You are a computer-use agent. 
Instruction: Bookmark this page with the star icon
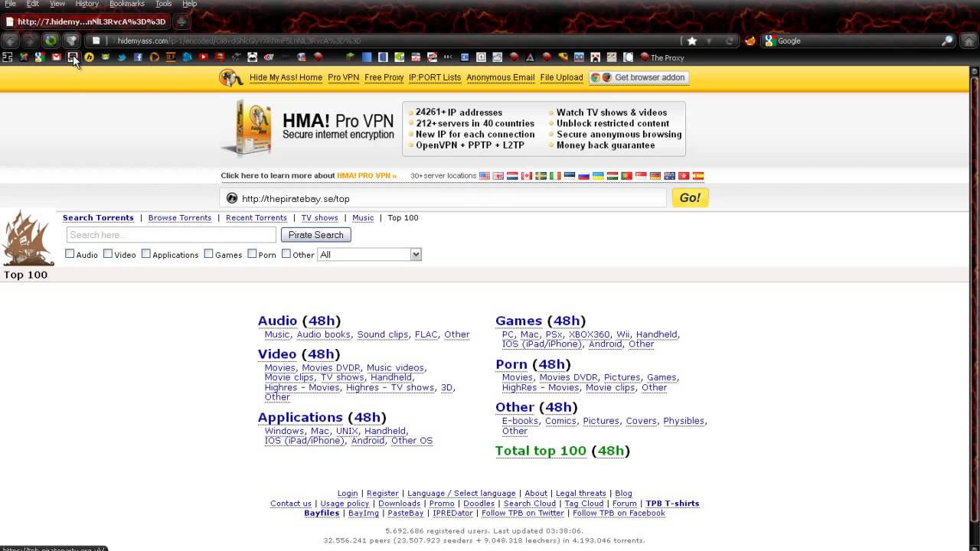[x=692, y=41]
